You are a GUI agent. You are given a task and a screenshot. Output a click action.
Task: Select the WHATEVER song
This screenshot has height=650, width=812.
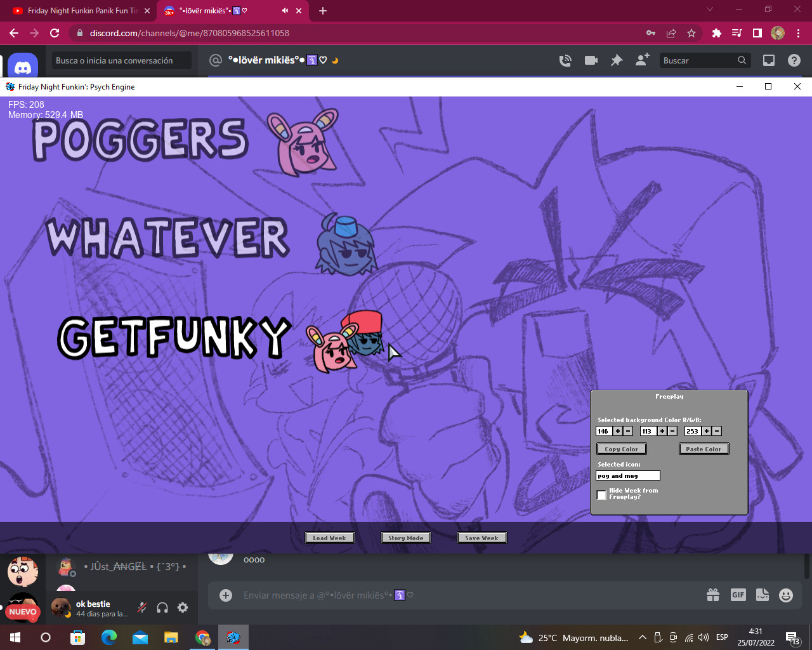tap(168, 239)
